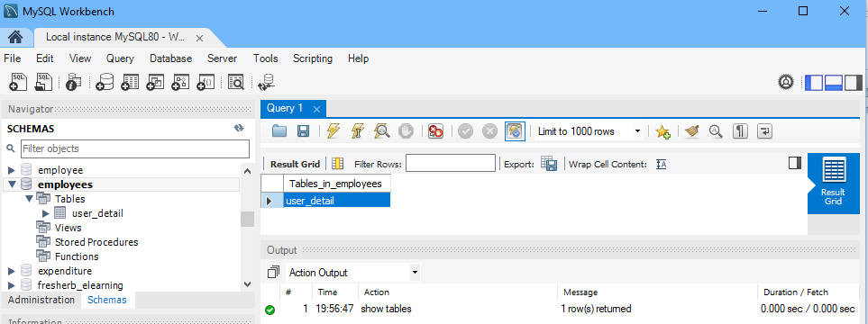Open SQL script file in main toolbar
Image resolution: width=868 pixels, height=324 pixels.
coord(44,82)
